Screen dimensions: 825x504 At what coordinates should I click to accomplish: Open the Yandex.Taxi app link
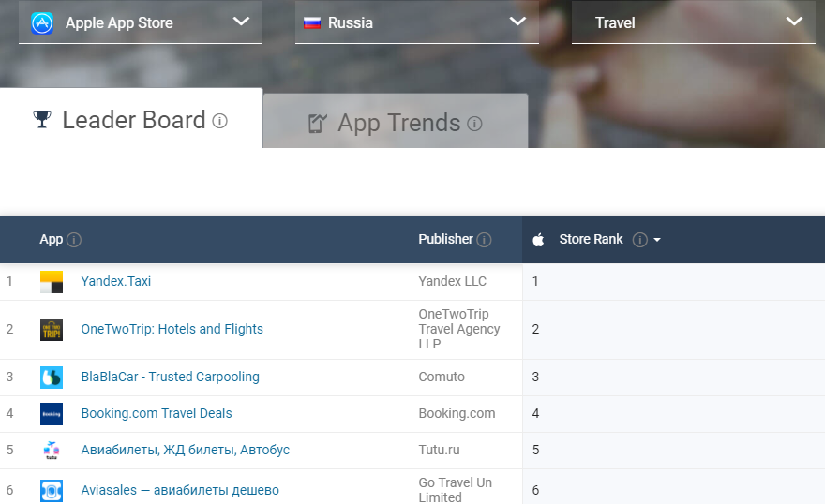click(115, 281)
